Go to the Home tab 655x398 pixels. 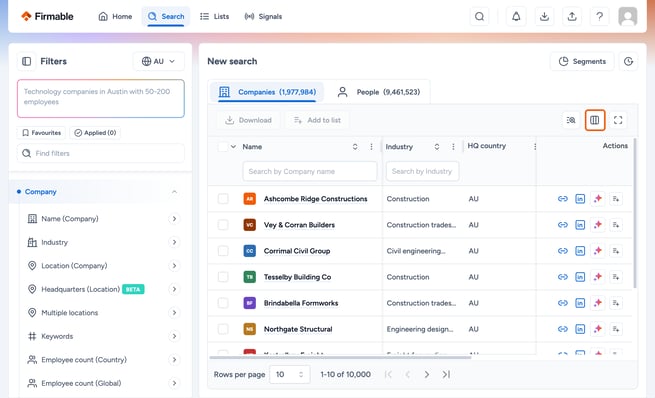point(115,16)
